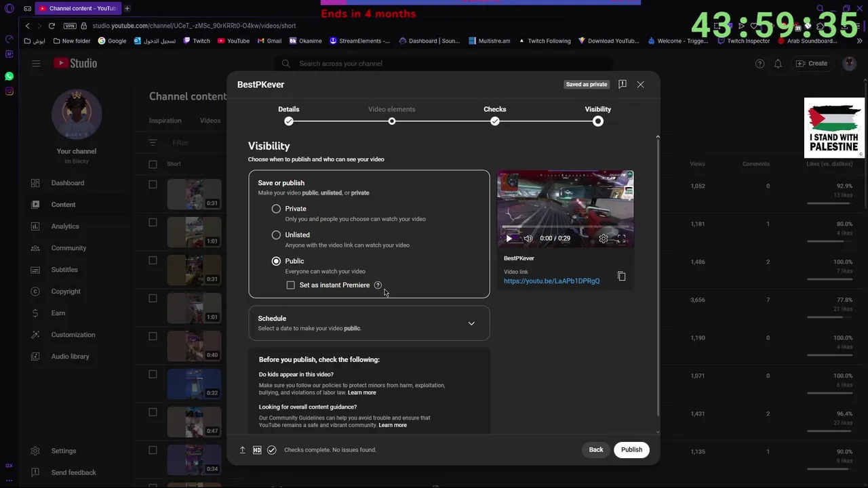868x488 pixels.
Task: Open the content filter icon
Action: (153, 142)
